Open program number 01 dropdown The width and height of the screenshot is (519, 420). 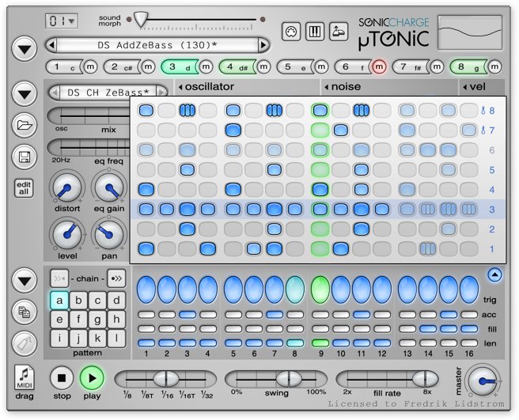click(62, 21)
